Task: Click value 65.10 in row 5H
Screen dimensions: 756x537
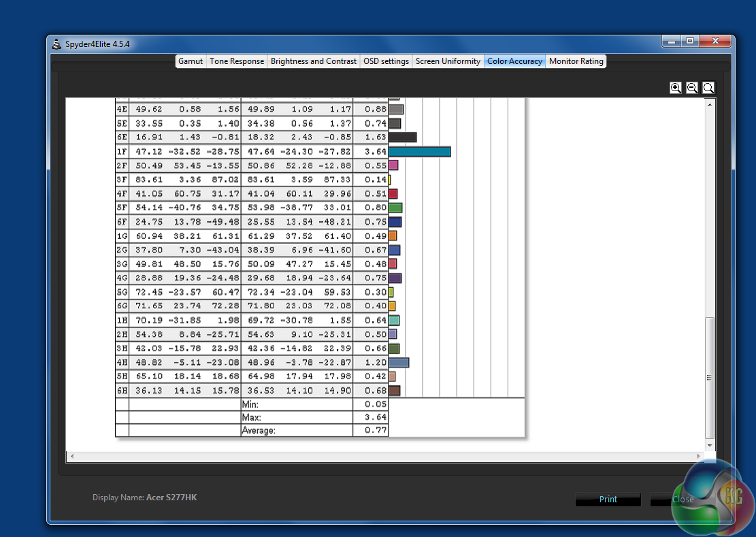Action: click(x=148, y=376)
